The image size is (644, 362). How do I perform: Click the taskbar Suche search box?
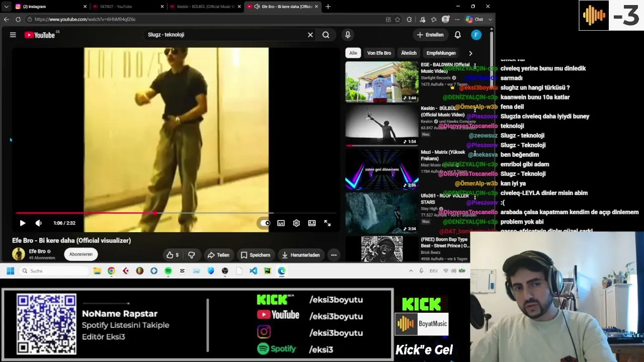[x=54, y=271]
